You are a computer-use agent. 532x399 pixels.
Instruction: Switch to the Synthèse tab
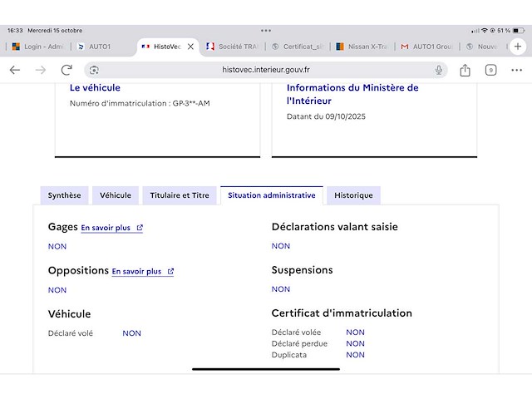tap(64, 195)
